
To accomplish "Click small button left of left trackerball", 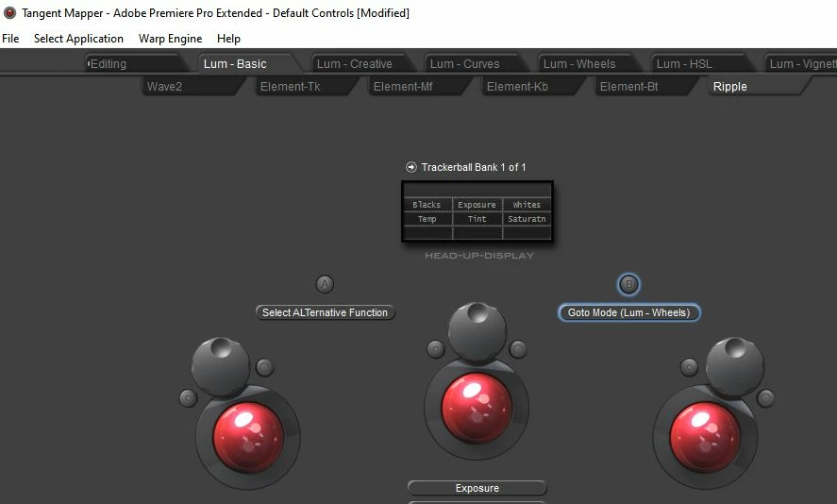I will tap(188, 398).
